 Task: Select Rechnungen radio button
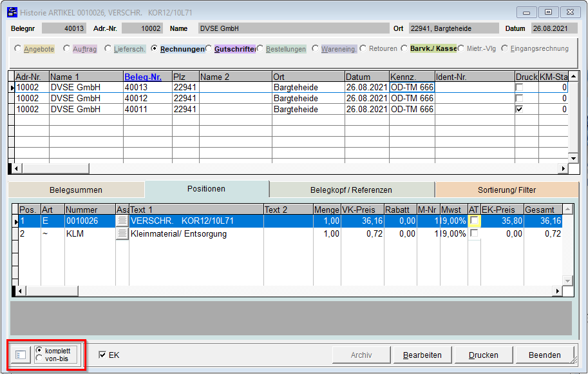(x=154, y=48)
